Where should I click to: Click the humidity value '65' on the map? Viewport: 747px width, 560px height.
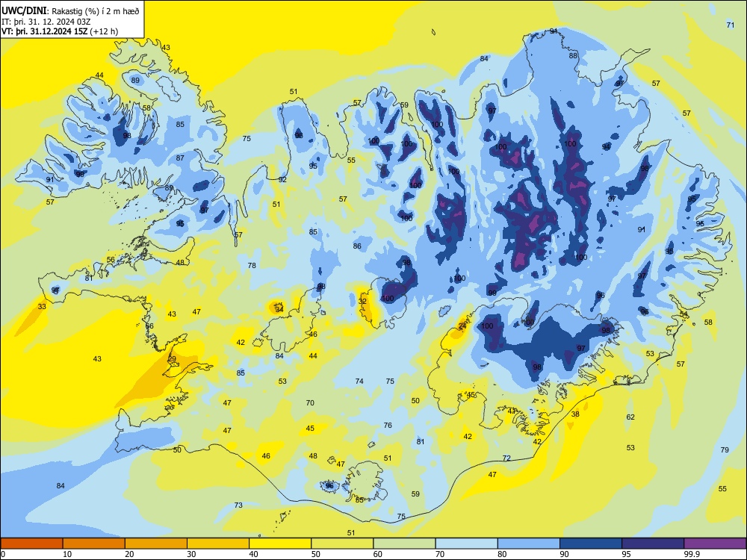pyautogui.click(x=360, y=500)
